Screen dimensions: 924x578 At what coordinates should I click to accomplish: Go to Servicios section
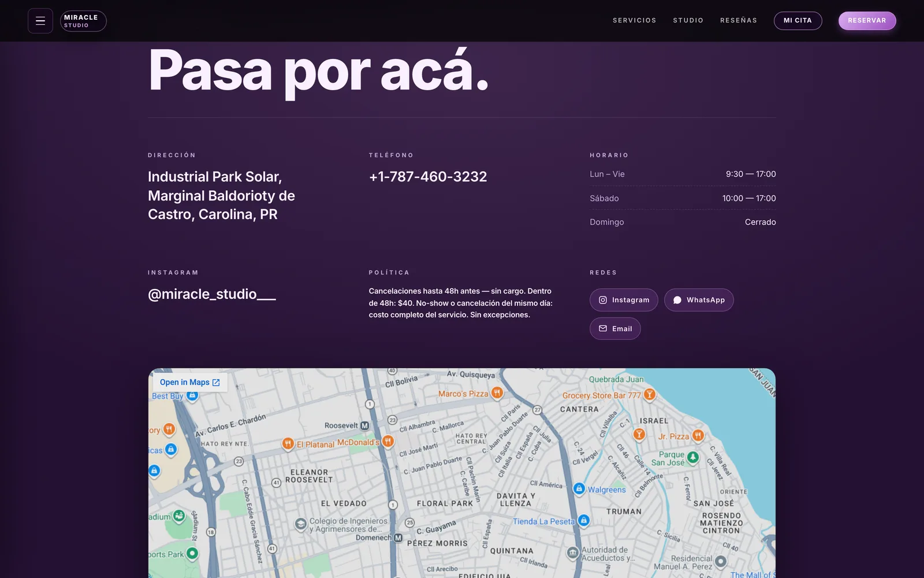(x=634, y=20)
